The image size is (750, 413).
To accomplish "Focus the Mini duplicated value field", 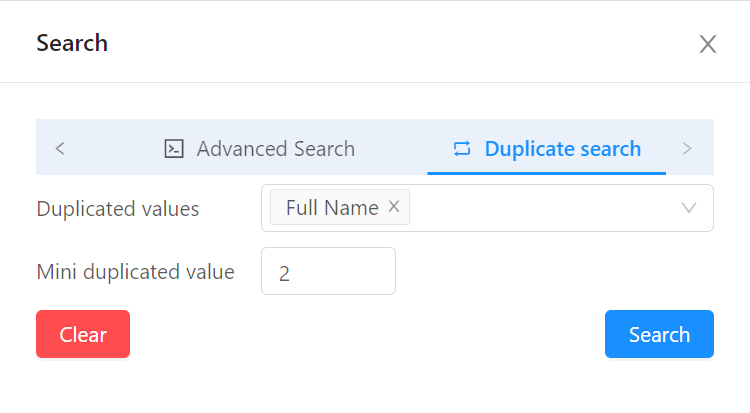I will point(328,271).
